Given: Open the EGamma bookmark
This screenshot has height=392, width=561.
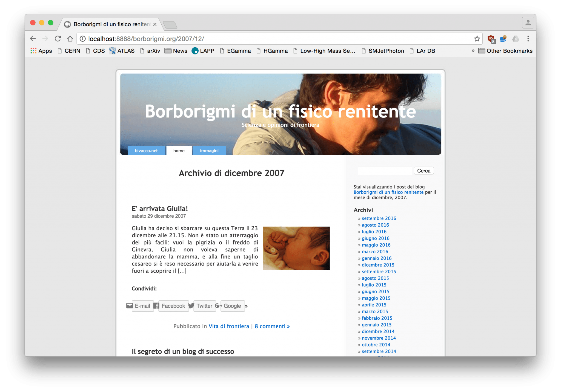Looking at the screenshot, I should point(236,51).
